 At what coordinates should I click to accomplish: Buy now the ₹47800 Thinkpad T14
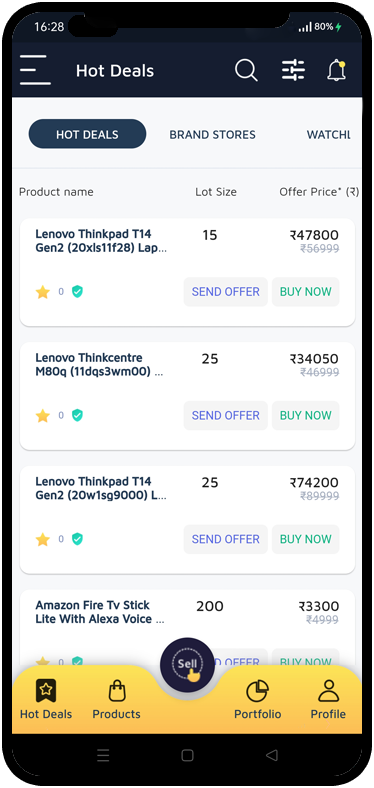306,292
